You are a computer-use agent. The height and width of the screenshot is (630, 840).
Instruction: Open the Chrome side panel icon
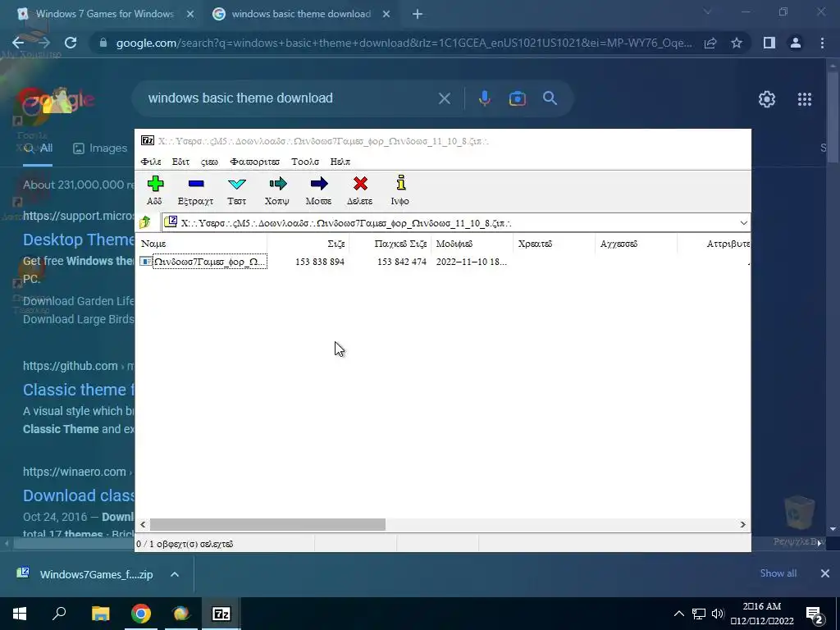tap(769, 43)
